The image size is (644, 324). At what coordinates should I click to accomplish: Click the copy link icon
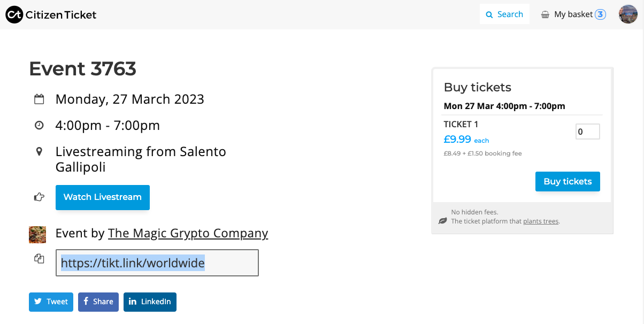click(39, 259)
